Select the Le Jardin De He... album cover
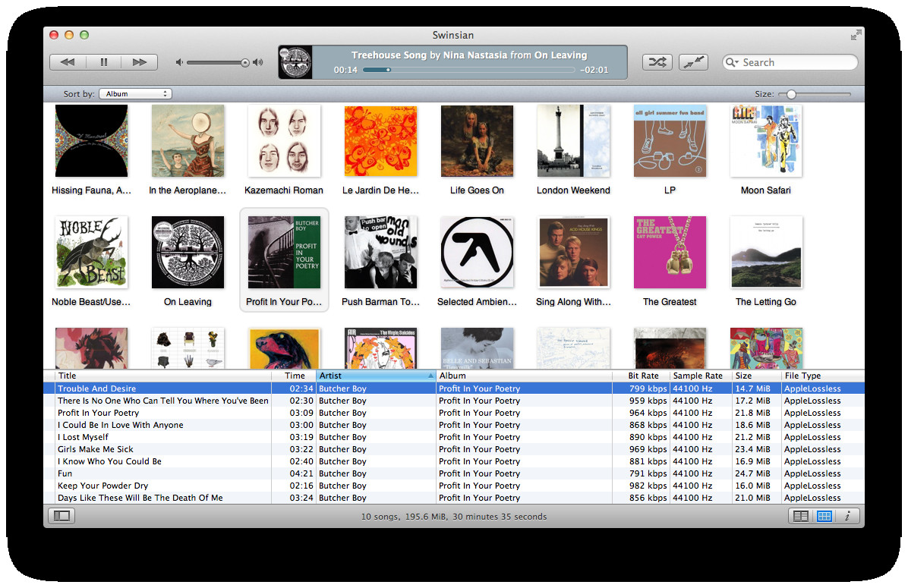 380,140
